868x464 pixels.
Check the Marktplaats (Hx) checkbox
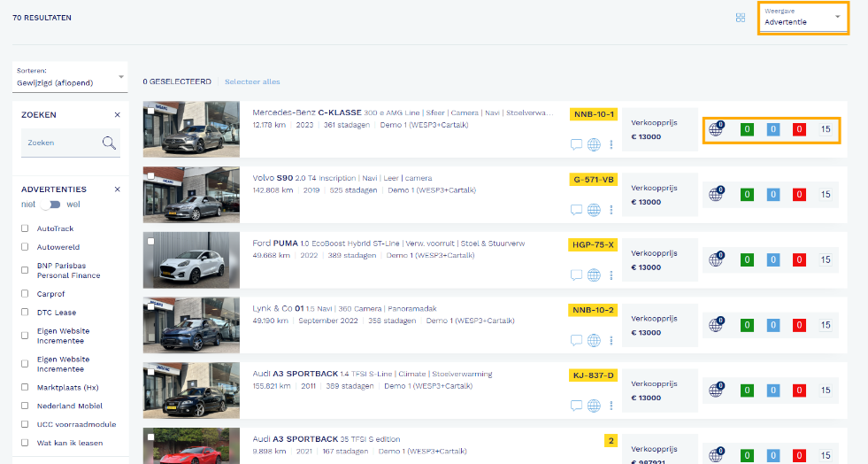pyautogui.click(x=25, y=387)
